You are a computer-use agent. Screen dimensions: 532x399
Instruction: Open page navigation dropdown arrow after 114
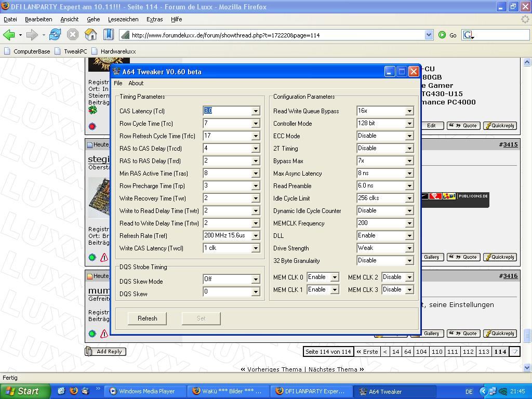pos(515,352)
